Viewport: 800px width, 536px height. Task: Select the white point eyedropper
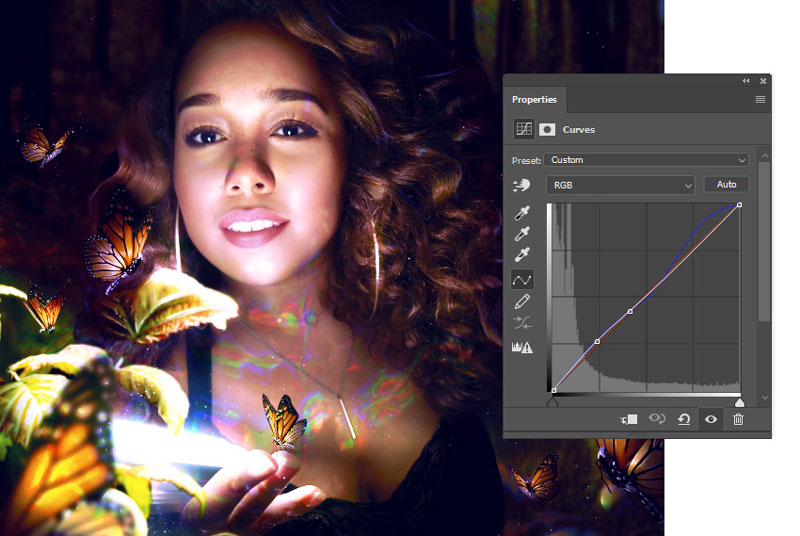(x=522, y=254)
